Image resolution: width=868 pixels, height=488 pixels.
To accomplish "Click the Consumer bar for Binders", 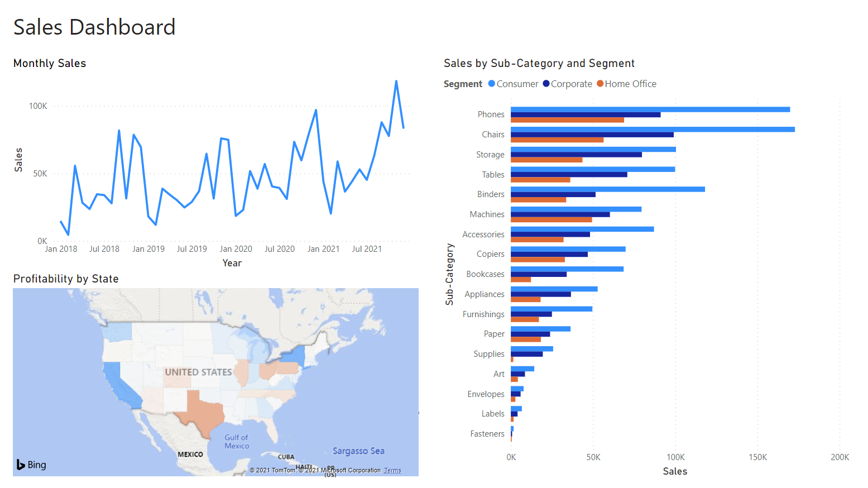I will [x=608, y=189].
